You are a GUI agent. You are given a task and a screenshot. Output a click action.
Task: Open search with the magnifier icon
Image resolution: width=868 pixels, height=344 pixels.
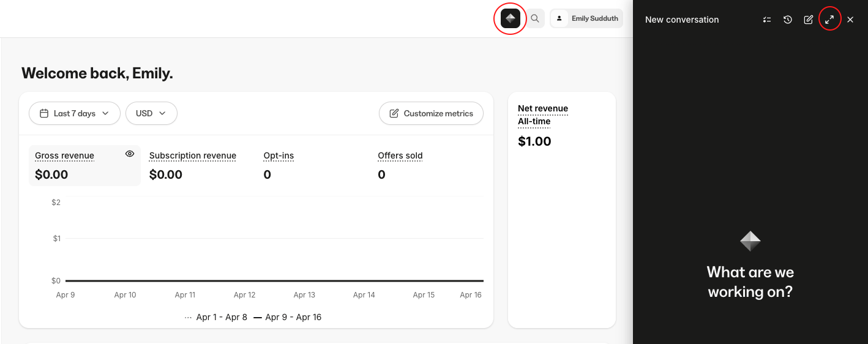coord(535,19)
